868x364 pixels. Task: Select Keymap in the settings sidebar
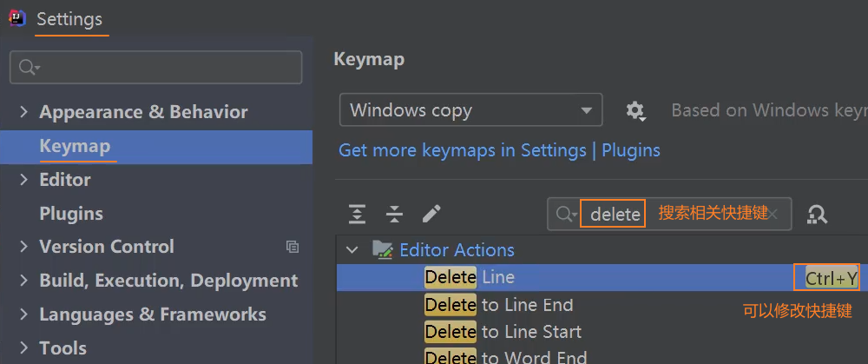[x=75, y=146]
